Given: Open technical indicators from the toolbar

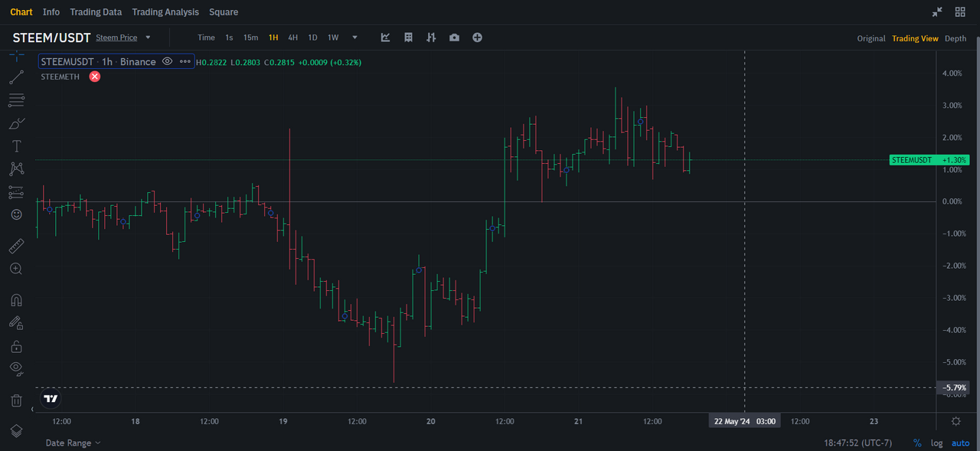Looking at the screenshot, I should click(386, 38).
